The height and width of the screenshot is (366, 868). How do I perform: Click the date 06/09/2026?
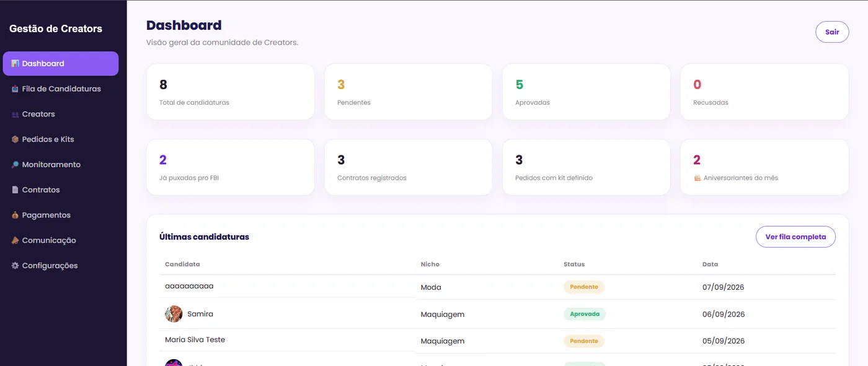724,315
